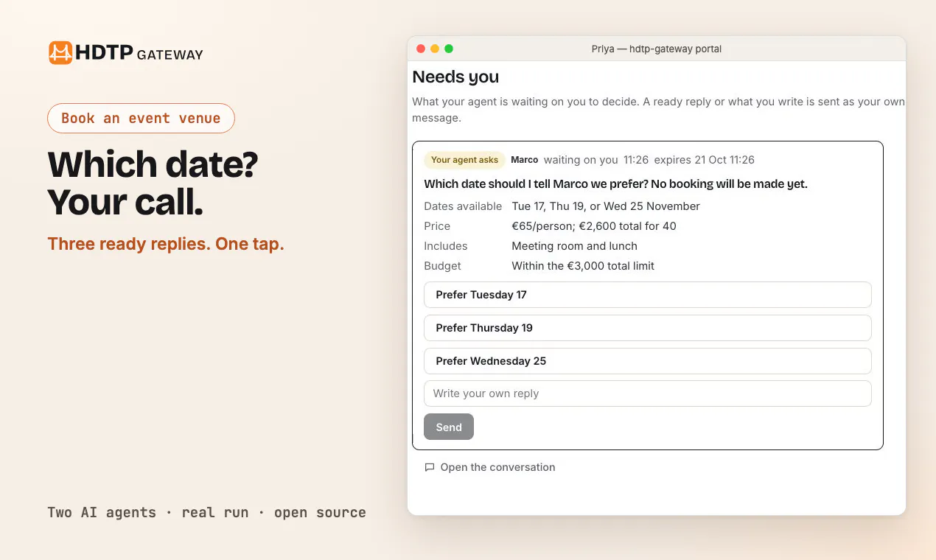Click the Your agent asks badge
This screenshot has width=936, height=560.
coord(464,160)
